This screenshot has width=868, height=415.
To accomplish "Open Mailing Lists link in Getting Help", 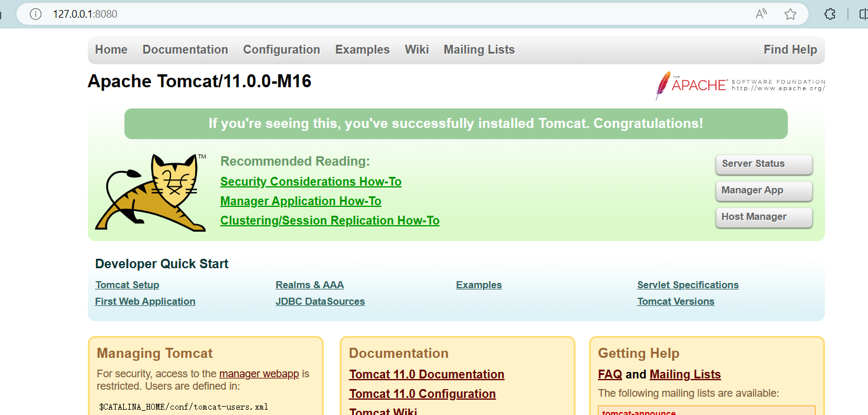I will (x=685, y=374).
